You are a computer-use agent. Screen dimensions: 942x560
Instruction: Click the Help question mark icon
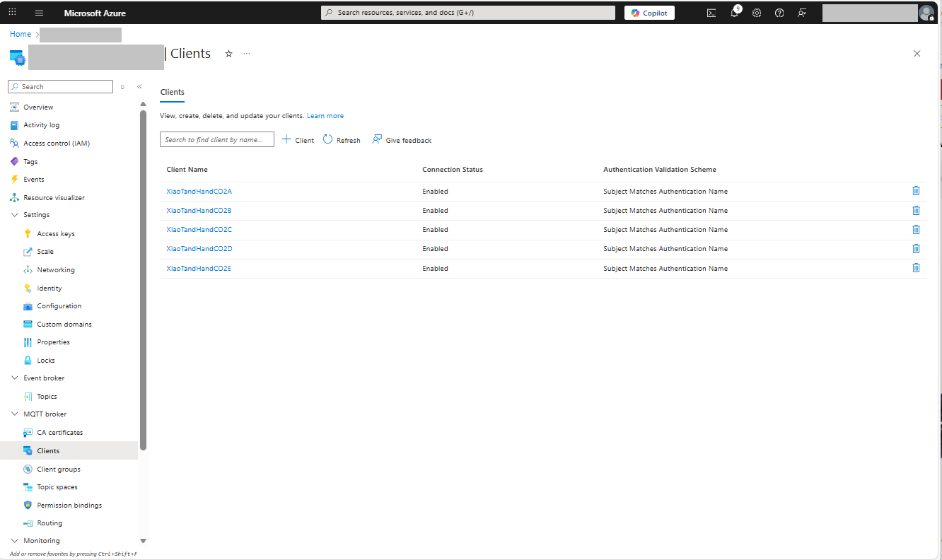(779, 13)
